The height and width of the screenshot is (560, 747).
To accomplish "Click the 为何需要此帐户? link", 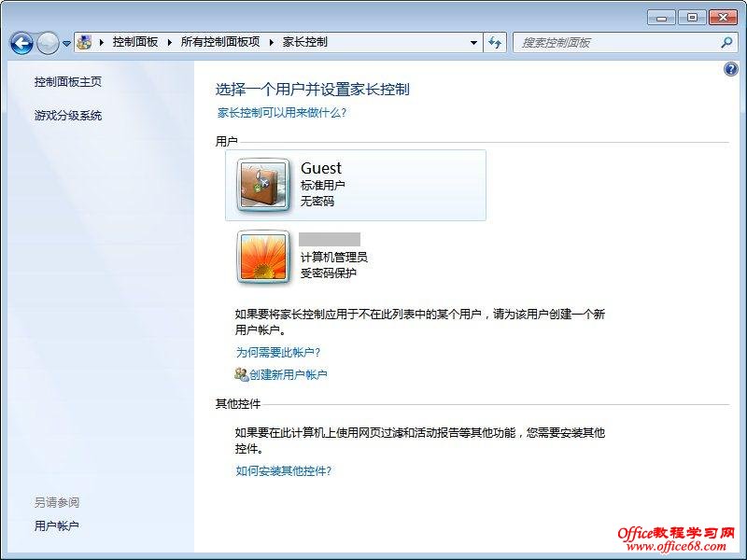I will [278, 353].
